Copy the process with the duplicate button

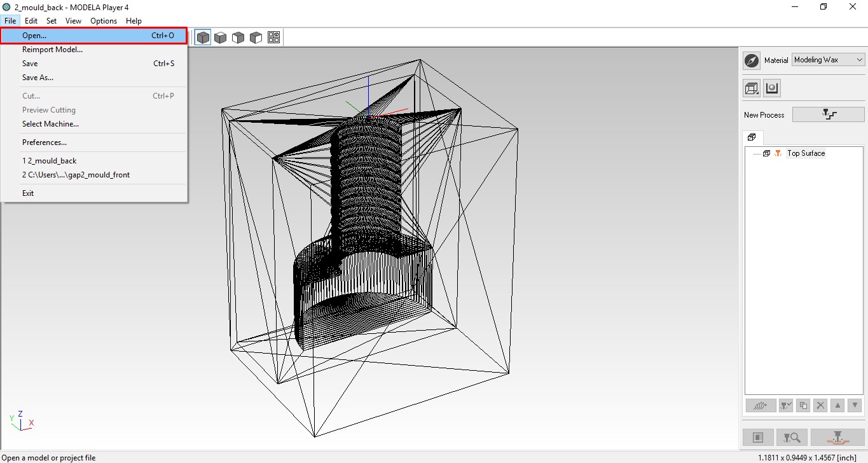click(803, 405)
